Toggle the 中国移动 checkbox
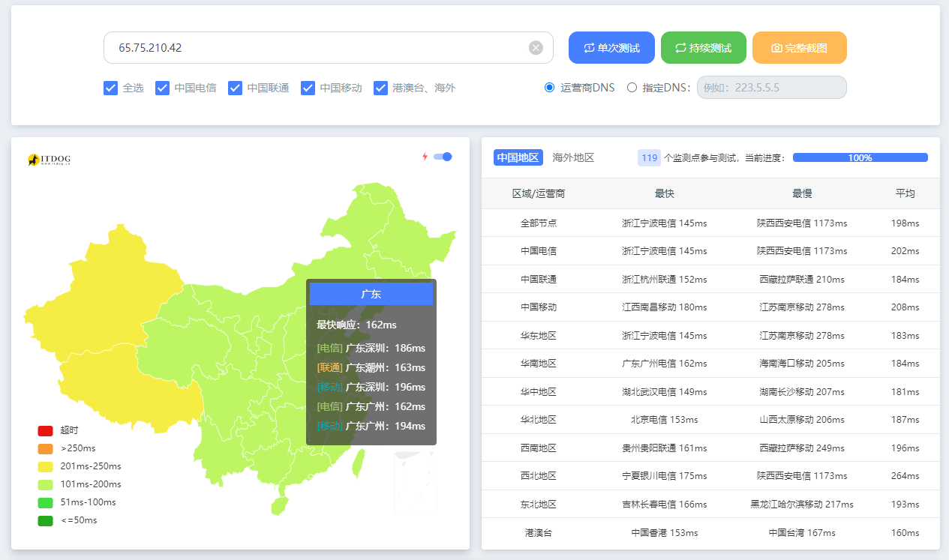Image resolution: width=949 pixels, height=560 pixels. pos(308,88)
